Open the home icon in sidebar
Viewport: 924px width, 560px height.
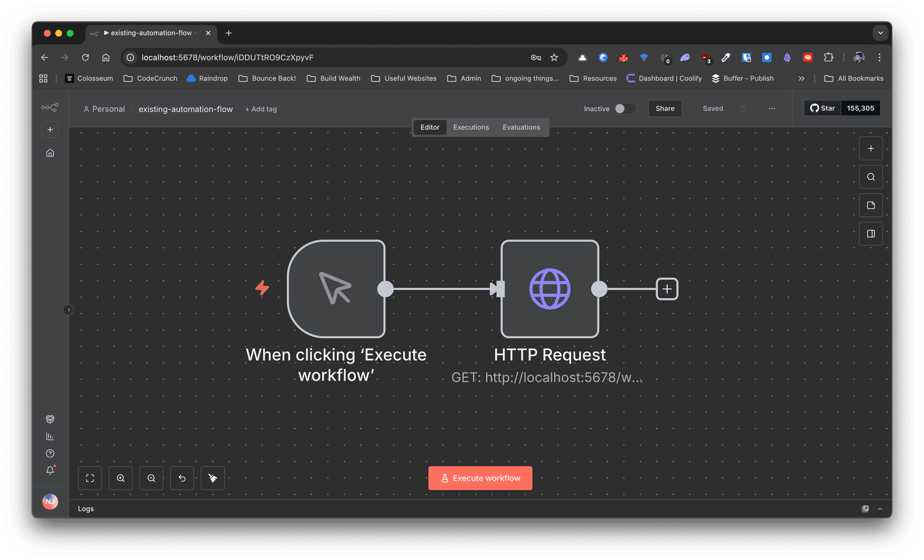click(50, 153)
